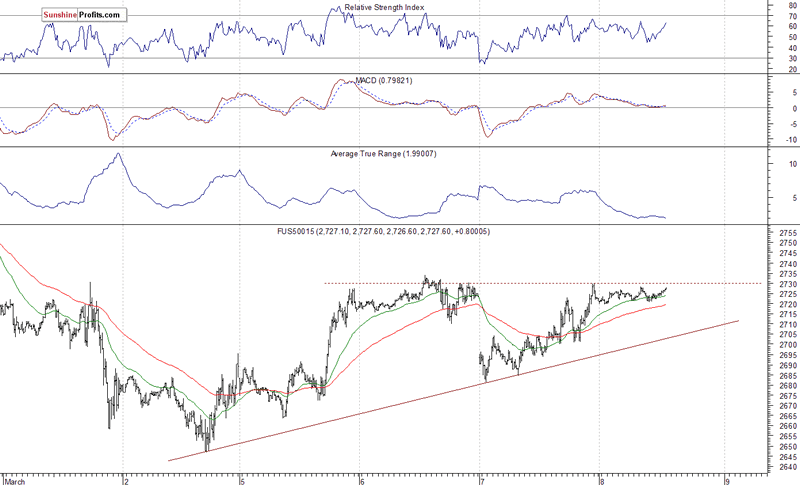Click the 2645 level on the price scale
Image resolution: width=800 pixels, height=485 pixels.
pos(787,456)
